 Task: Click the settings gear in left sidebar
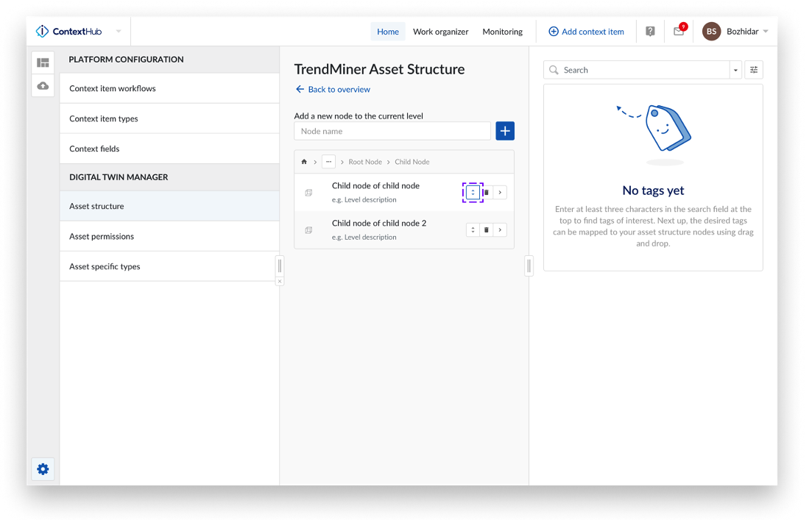pos(43,469)
